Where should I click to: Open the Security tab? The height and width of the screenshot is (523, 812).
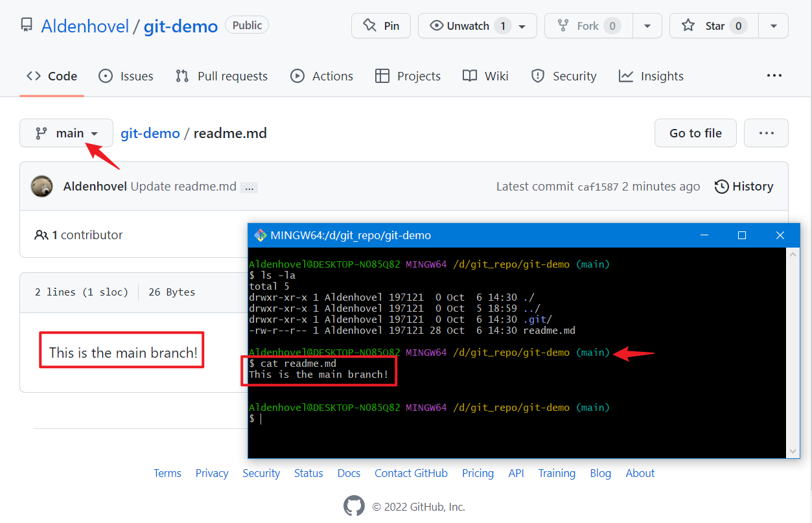coord(564,76)
